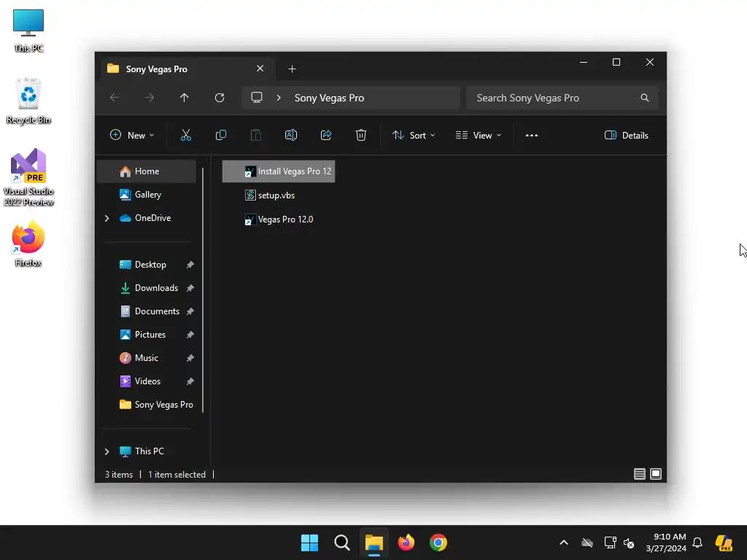747x560 pixels.
Task: Switch to large thumbnails view icon in status bar
Action: 656,474
